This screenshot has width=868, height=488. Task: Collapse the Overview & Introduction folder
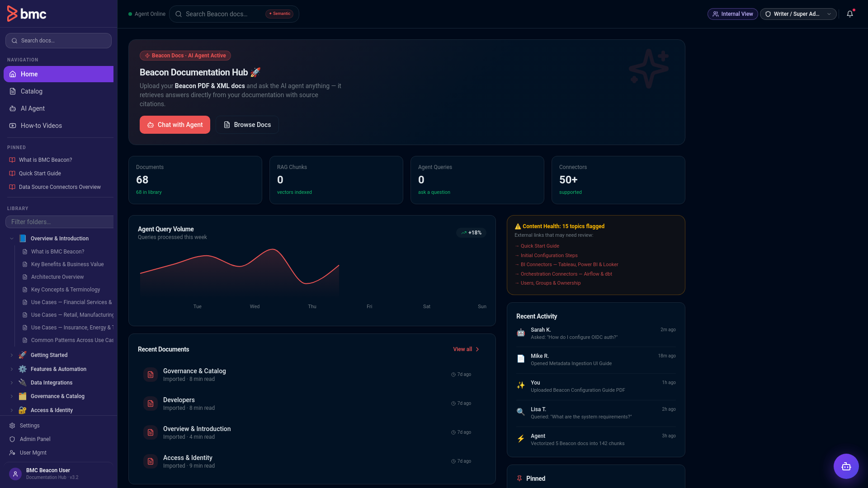[x=12, y=239]
